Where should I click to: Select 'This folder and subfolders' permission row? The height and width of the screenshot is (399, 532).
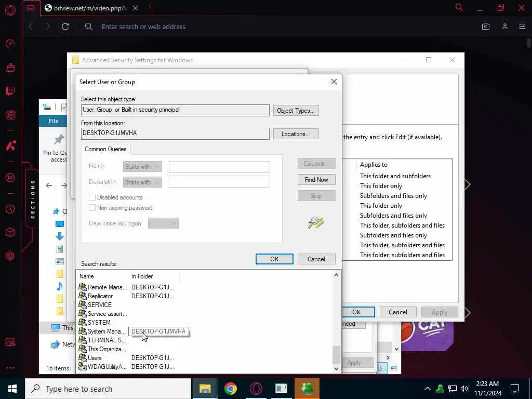tap(395, 176)
